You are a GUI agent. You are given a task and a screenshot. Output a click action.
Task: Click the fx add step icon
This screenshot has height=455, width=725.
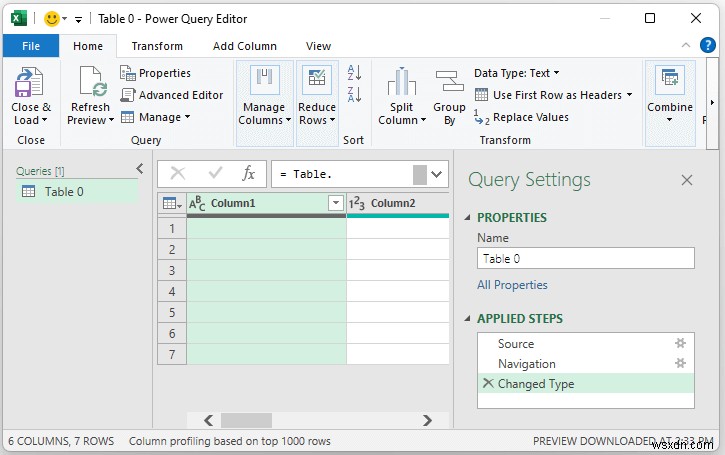click(x=248, y=174)
